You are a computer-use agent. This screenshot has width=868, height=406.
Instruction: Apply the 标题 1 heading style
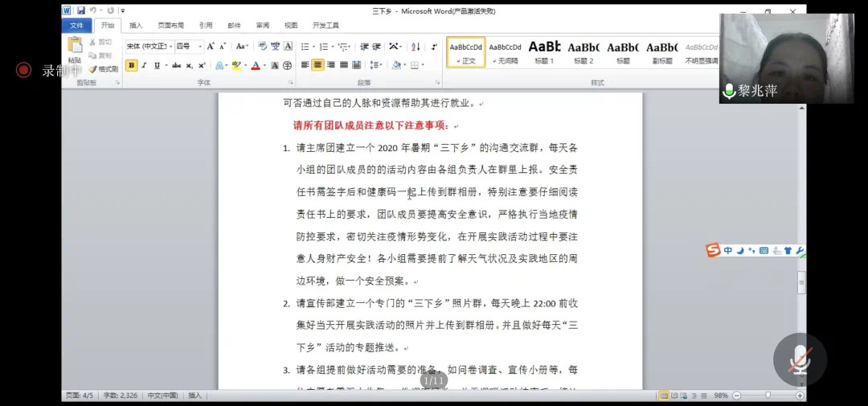(544, 52)
